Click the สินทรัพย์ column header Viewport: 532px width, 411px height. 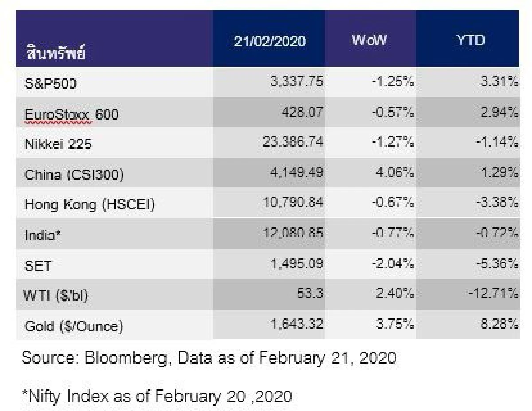pyautogui.click(x=56, y=54)
